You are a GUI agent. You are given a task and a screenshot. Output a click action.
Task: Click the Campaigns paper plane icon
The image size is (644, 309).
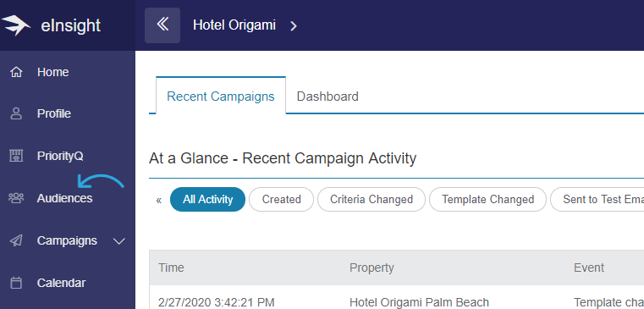pyautogui.click(x=16, y=240)
